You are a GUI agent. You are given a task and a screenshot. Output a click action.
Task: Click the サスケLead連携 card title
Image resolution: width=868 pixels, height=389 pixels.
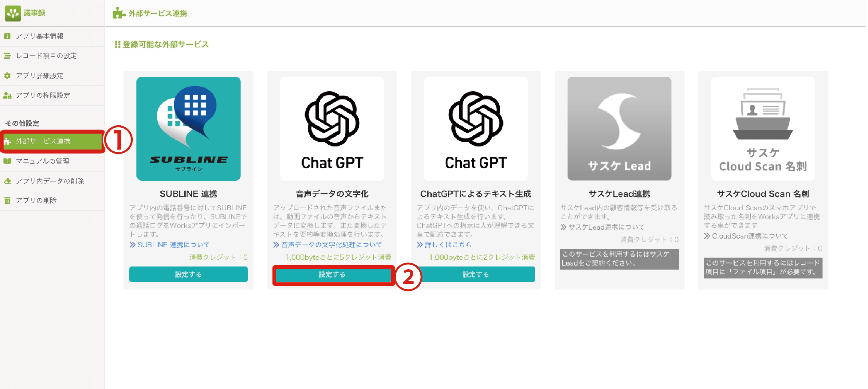coord(619,194)
